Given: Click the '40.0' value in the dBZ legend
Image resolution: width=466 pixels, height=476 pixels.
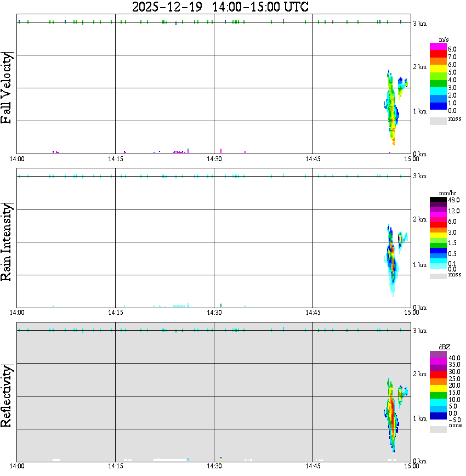Looking at the screenshot, I should tap(454, 358).
